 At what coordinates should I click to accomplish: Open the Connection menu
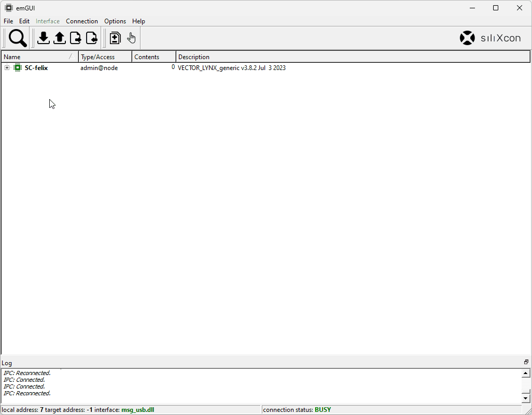pos(82,21)
